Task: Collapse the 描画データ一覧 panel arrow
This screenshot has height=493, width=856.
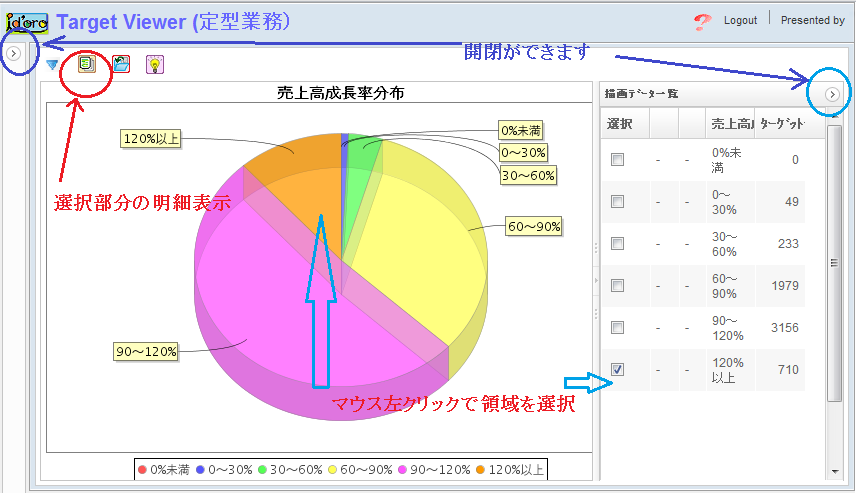Action: (x=832, y=94)
